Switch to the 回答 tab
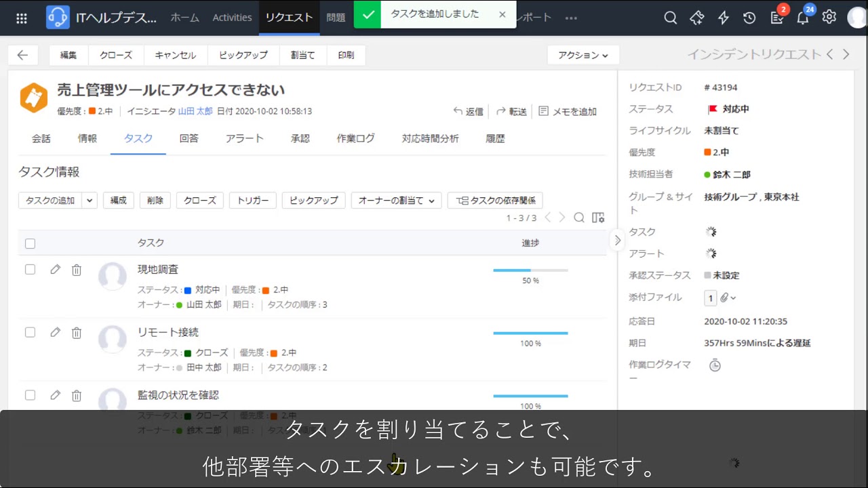This screenshot has height=488, width=868. click(x=189, y=138)
